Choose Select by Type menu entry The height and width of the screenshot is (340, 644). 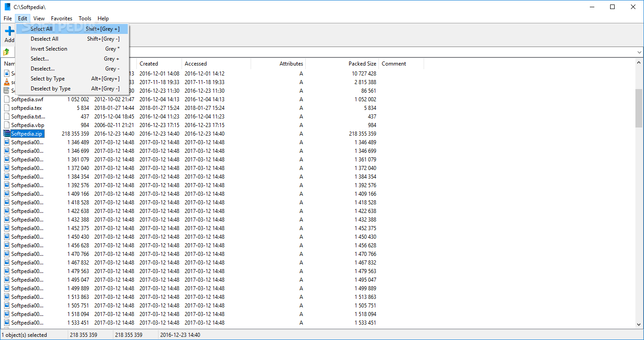(x=72, y=79)
